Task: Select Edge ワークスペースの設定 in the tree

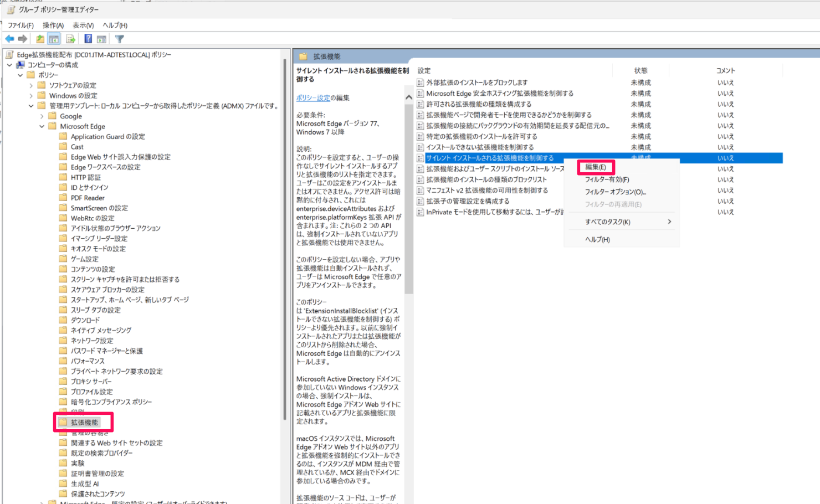Action: 105,167
